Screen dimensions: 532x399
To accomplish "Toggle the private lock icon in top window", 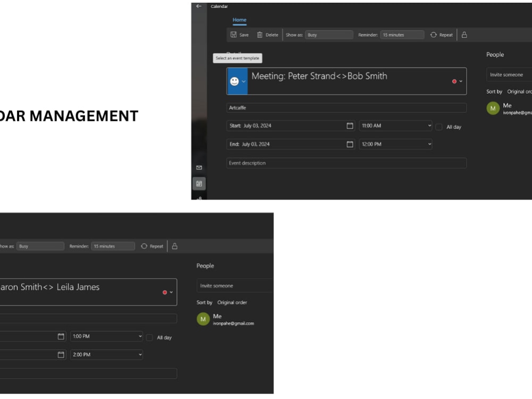I will pyautogui.click(x=464, y=35).
